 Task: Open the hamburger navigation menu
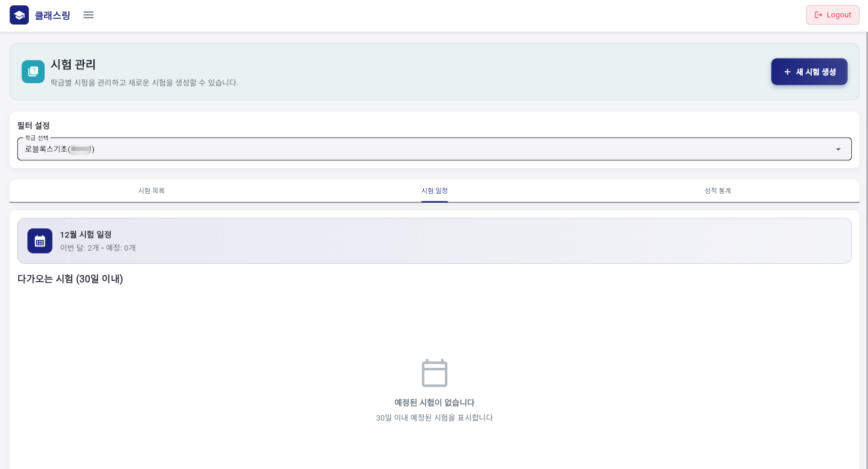[x=89, y=15]
